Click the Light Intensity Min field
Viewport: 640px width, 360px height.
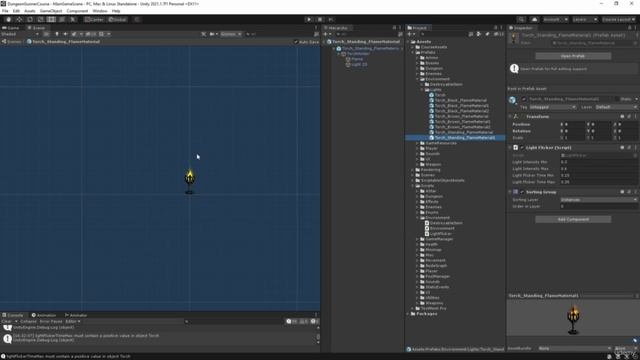coord(599,162)
